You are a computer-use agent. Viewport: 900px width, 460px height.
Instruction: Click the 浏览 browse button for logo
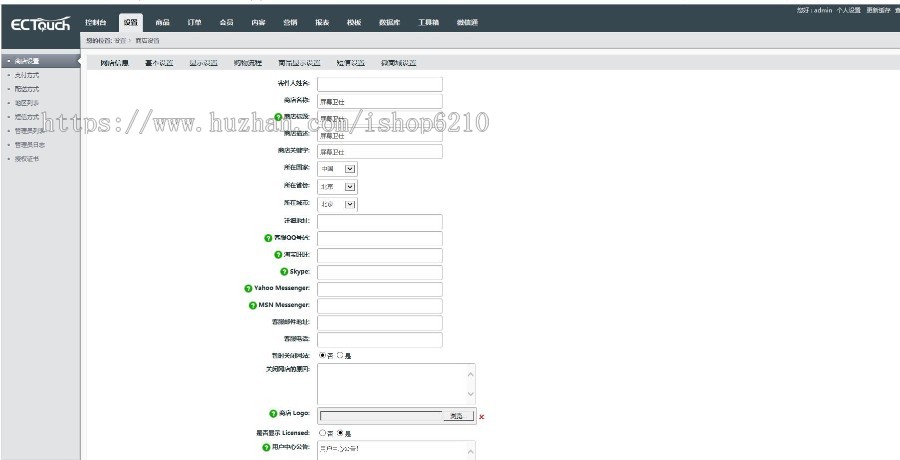tap(458, 416)
